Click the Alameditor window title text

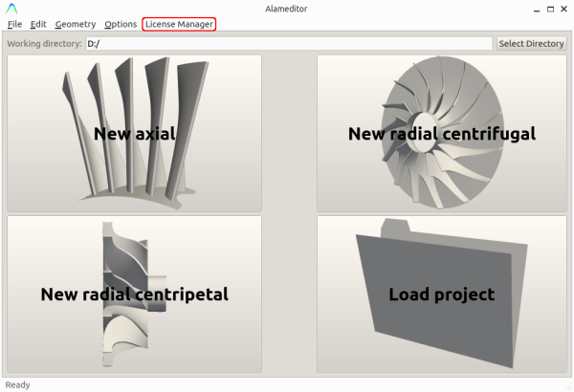[287, 8]
